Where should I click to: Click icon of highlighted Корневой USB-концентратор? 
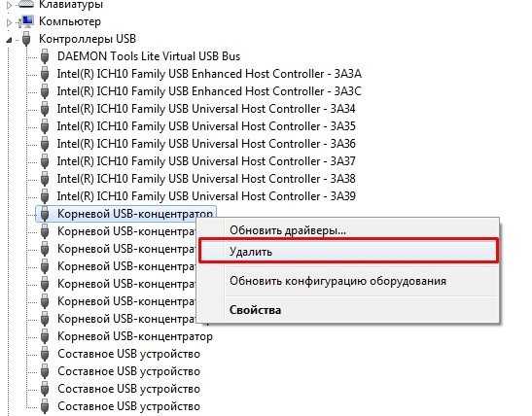click(x=45, y=214)
